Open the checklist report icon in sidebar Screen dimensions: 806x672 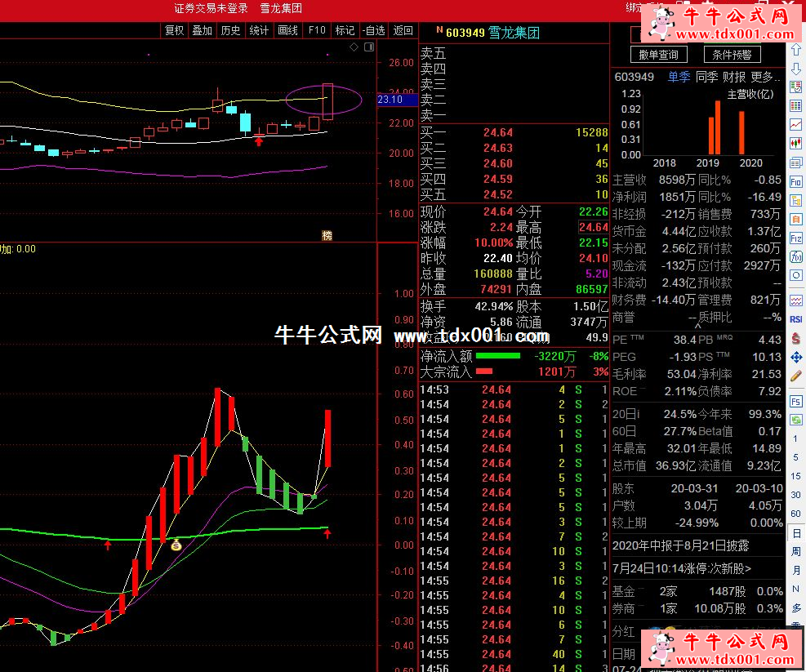(795, 87)
